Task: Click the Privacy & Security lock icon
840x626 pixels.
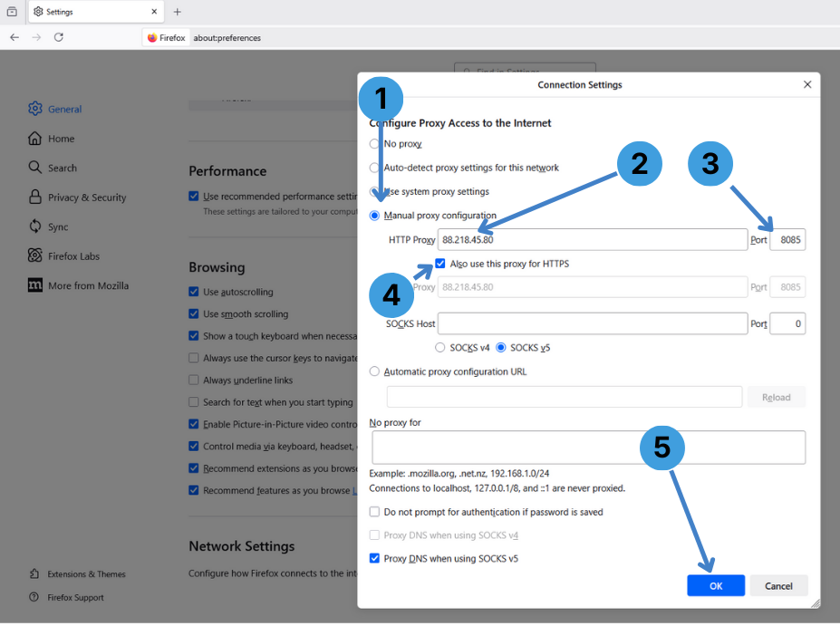Action: click(x=34, y=197)
